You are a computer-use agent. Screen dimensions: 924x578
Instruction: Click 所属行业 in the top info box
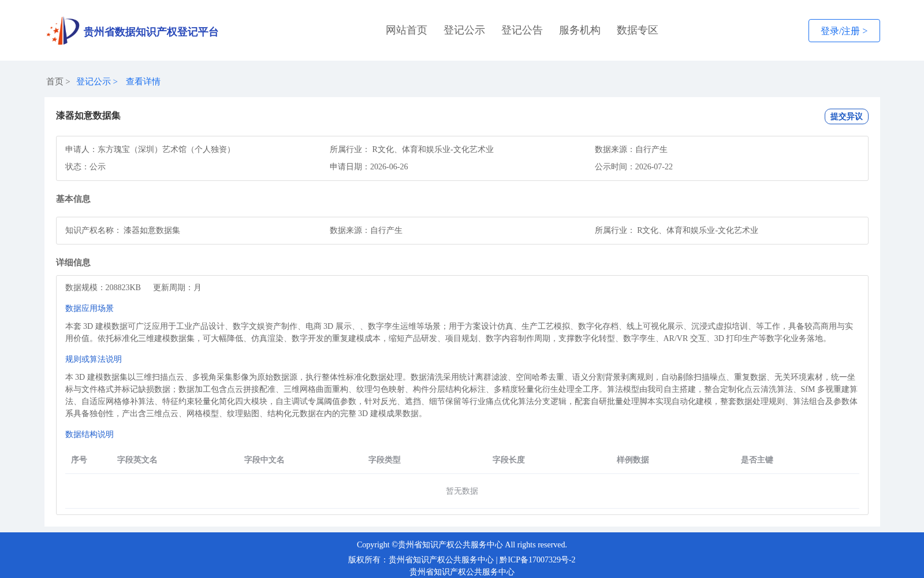point(412,149)
